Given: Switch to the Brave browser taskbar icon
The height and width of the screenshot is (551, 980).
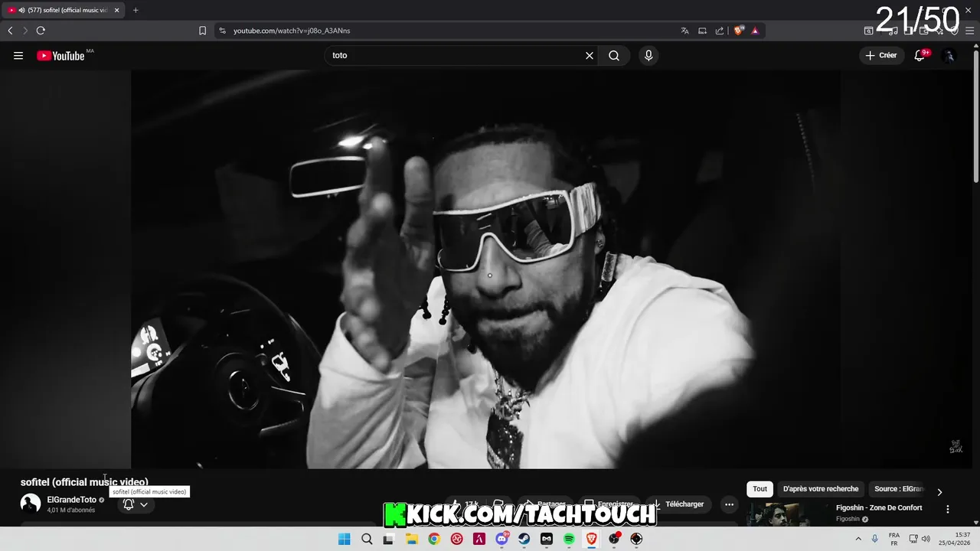Looking at the screenshot, I should click(x=591, y=539).
